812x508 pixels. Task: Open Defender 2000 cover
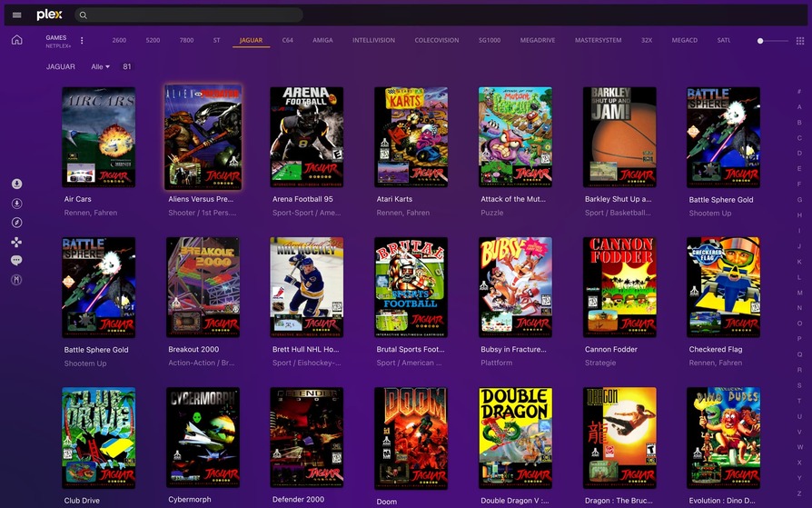tap(307, 437)
